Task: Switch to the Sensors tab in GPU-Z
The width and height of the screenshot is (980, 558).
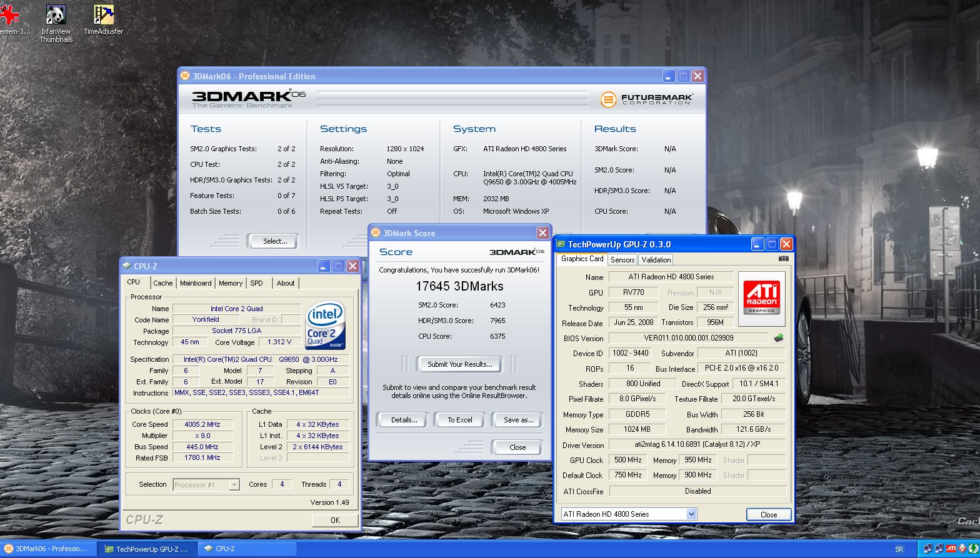Action: pos(622,260)
